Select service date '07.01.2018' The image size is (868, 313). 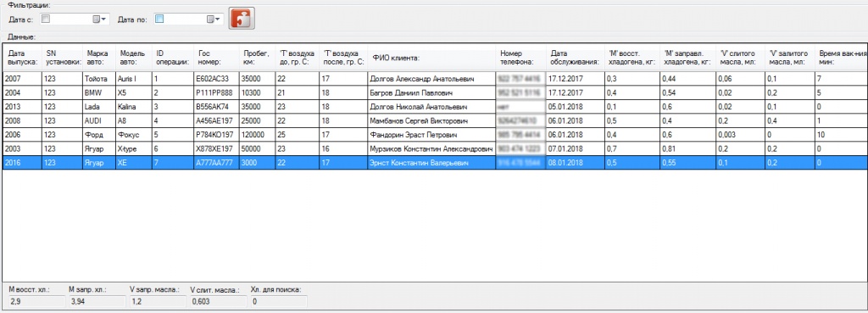pos(576,148)
